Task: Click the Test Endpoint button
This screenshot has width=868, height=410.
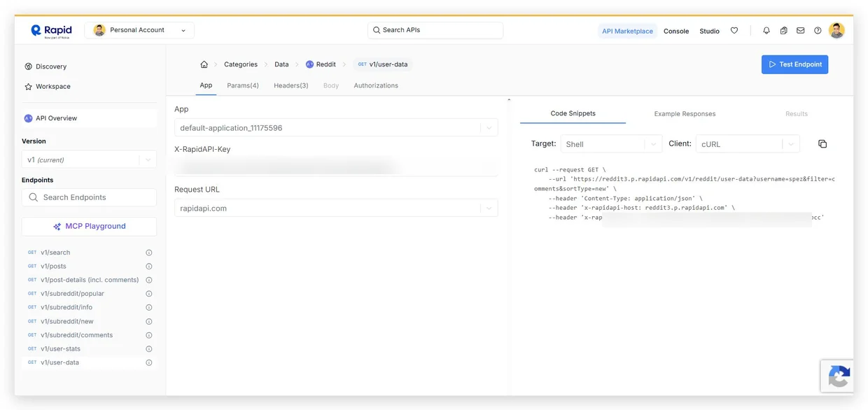Action: coord(794,64)
